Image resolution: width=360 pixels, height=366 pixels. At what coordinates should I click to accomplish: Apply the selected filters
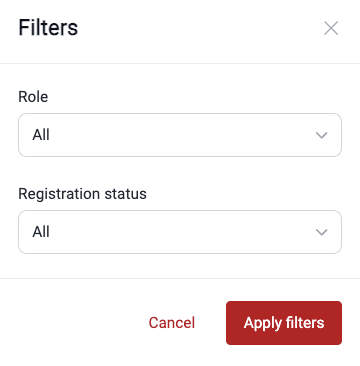pos(284,323)
